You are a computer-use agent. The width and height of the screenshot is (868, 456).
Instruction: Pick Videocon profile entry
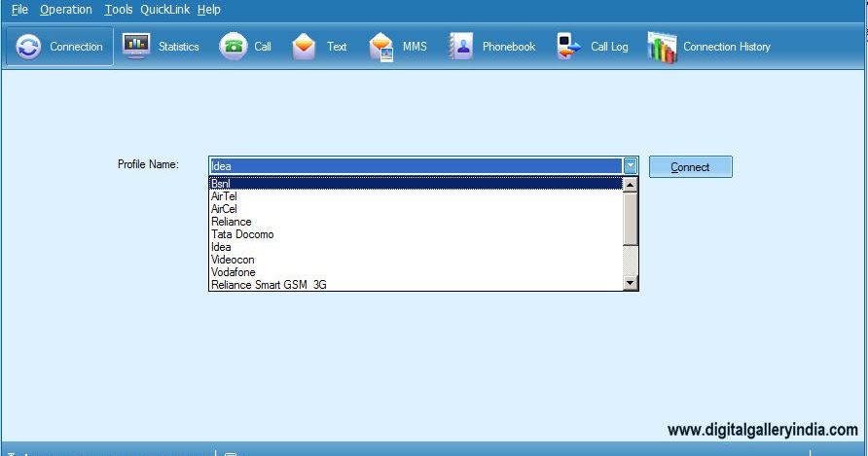(416, 260)
